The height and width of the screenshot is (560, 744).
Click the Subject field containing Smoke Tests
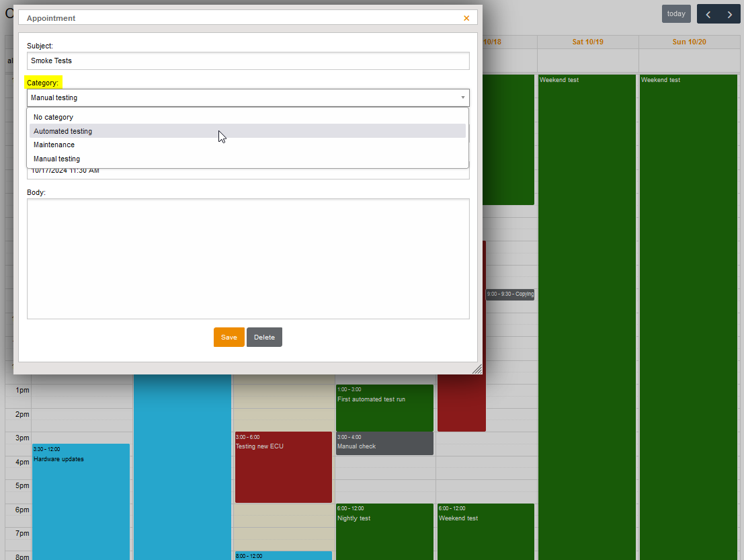click(x=247, y=61)
